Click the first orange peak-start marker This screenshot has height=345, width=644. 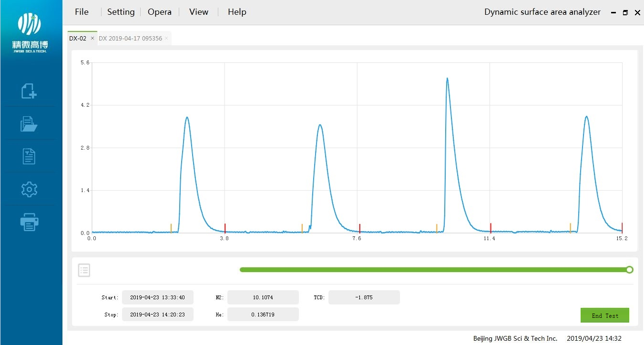coord(171,228)
